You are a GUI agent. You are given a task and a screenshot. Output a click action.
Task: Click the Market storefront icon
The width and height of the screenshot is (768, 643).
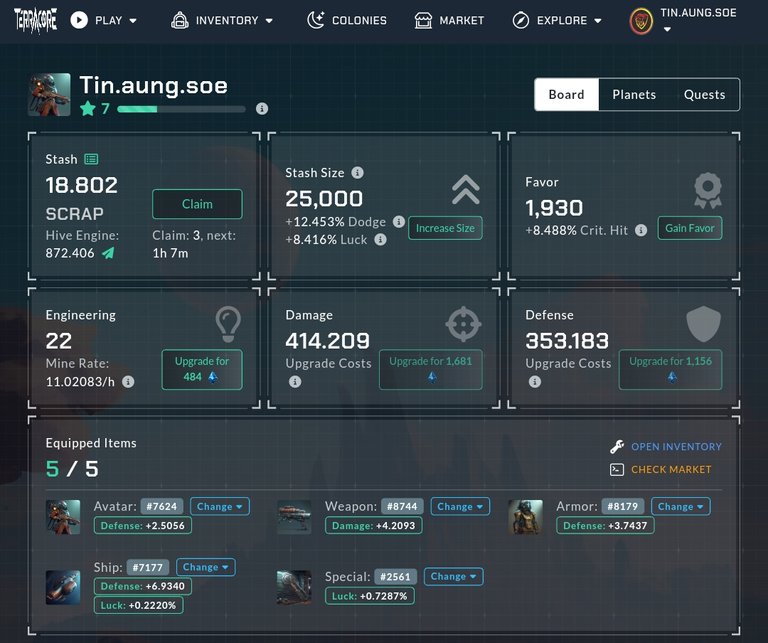[423, 21]
